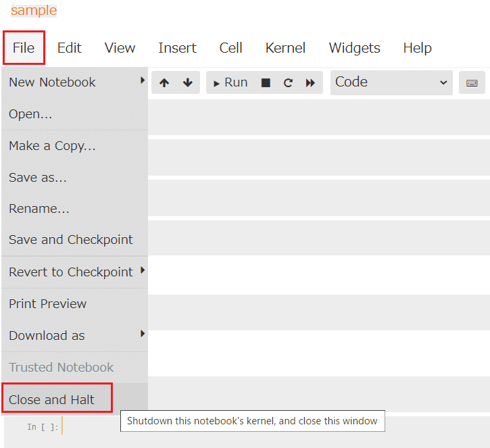This screenshot has height=448, width=490.
Task: Open the Widgets menu
Action: [x=354, y=48]
